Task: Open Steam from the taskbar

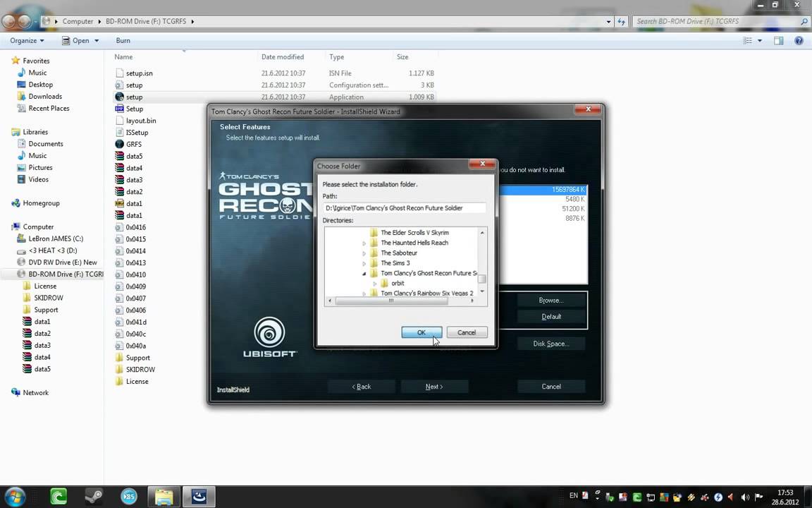Action: pyautogui.click(x=94, y=497)
